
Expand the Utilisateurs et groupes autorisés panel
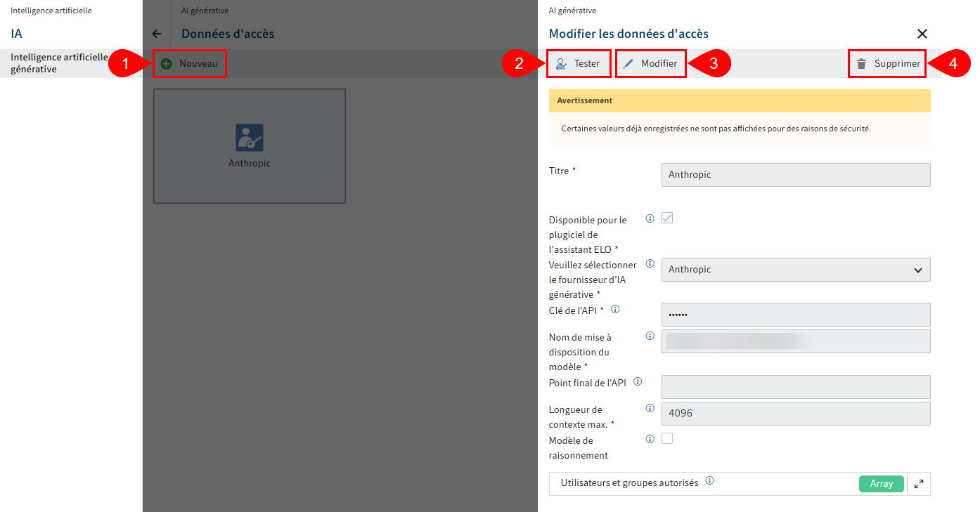click(x=918, y=483)
